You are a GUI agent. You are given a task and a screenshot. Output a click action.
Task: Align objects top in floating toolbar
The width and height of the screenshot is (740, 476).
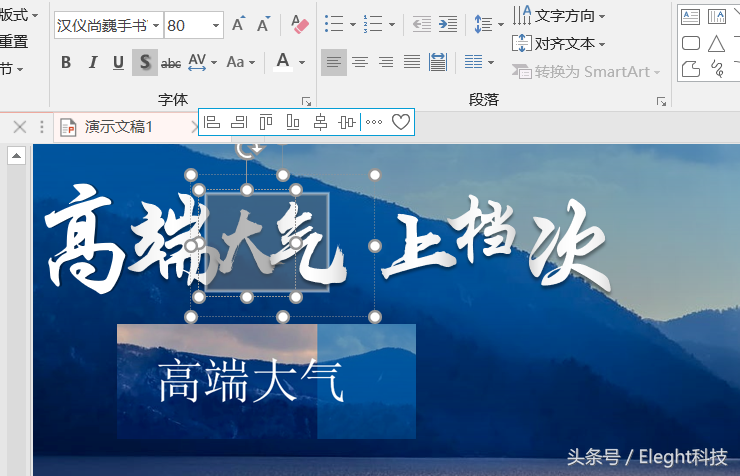coord(266,123)
